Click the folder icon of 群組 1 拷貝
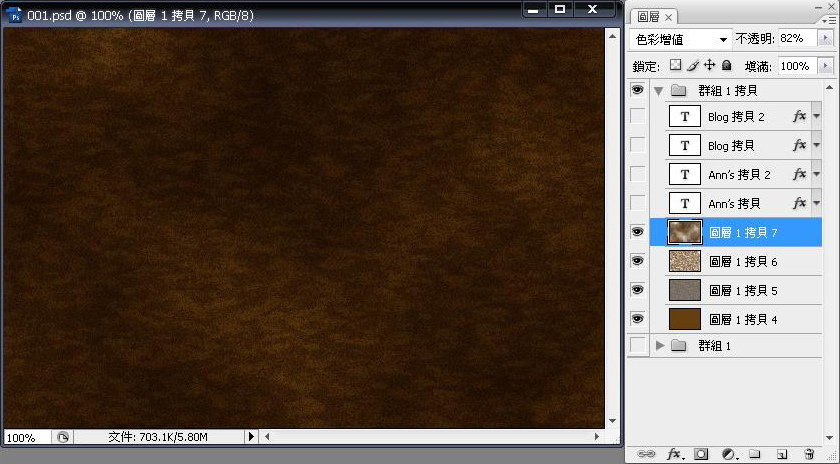The height and width of the screenshot is (464, 840). click(x=679, y=91)
